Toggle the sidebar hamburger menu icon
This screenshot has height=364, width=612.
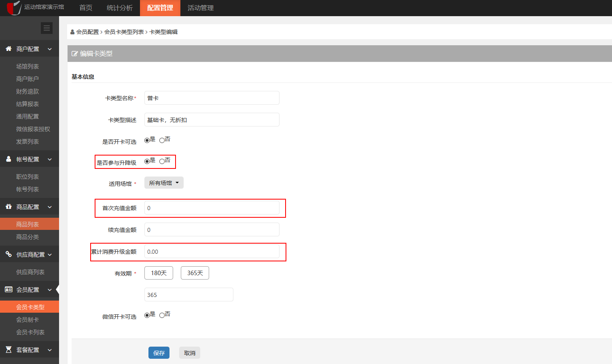[47, 28]
